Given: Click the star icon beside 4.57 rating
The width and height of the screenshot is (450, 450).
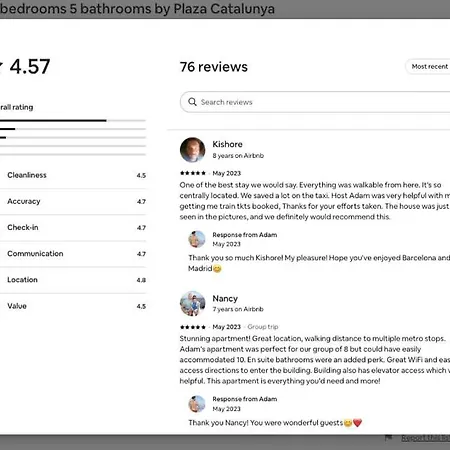Looking at the screenshot, I should 1,66.
